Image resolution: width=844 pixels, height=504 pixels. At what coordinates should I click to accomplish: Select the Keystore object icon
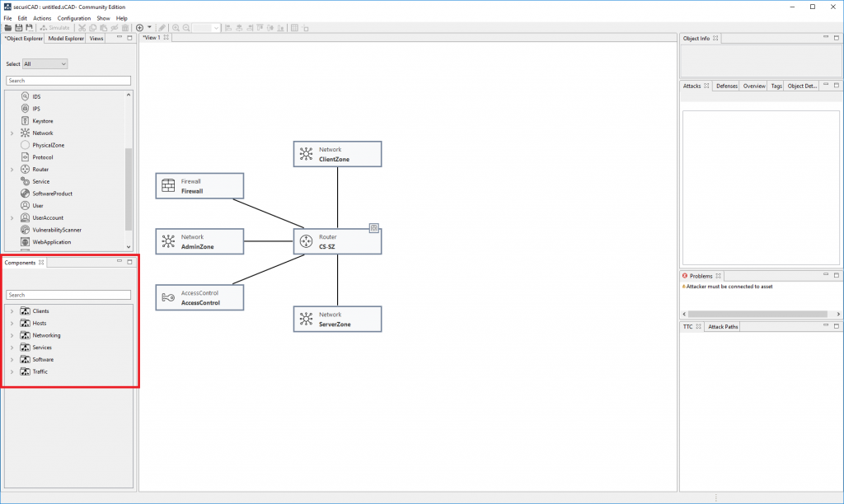coord(25,120)
